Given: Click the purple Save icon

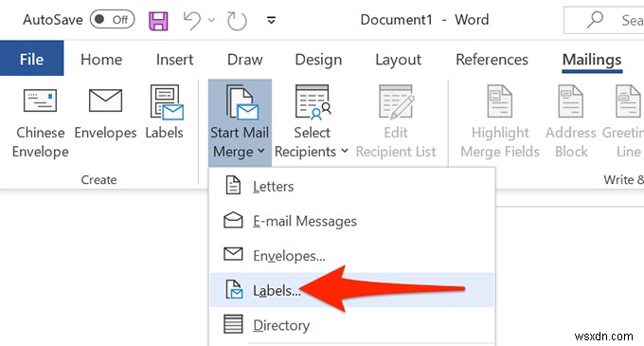Looking at the screenshot, I should (158, 21).
